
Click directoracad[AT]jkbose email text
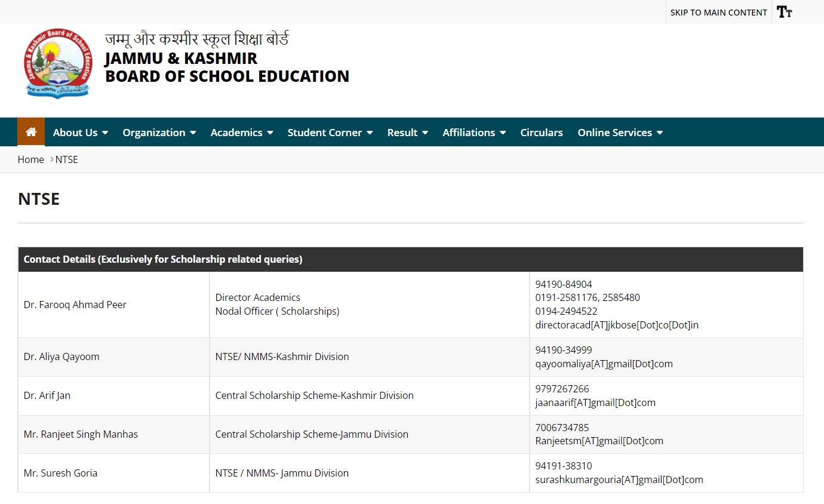pyautogui.click(x=617, y=325)
